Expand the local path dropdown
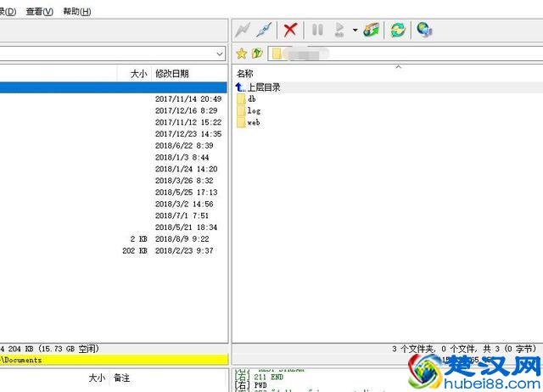Screen dimensions: 543x392 [220, 53]
